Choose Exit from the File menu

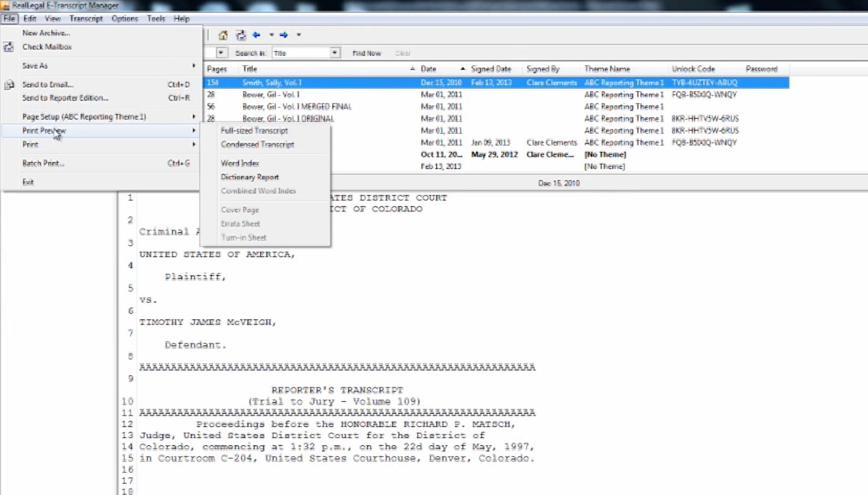(28, 182)
